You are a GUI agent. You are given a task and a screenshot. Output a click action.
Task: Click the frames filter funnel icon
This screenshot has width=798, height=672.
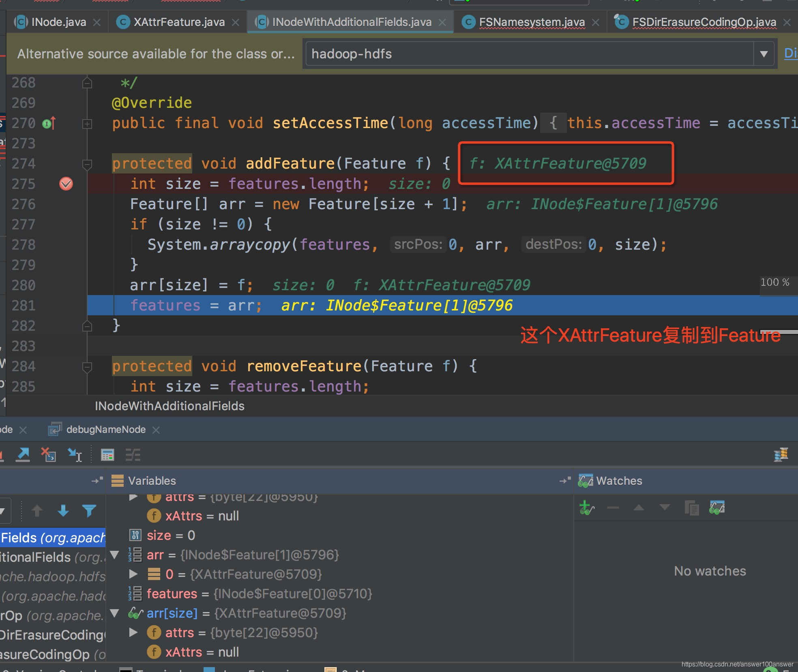tap(89, 511)
